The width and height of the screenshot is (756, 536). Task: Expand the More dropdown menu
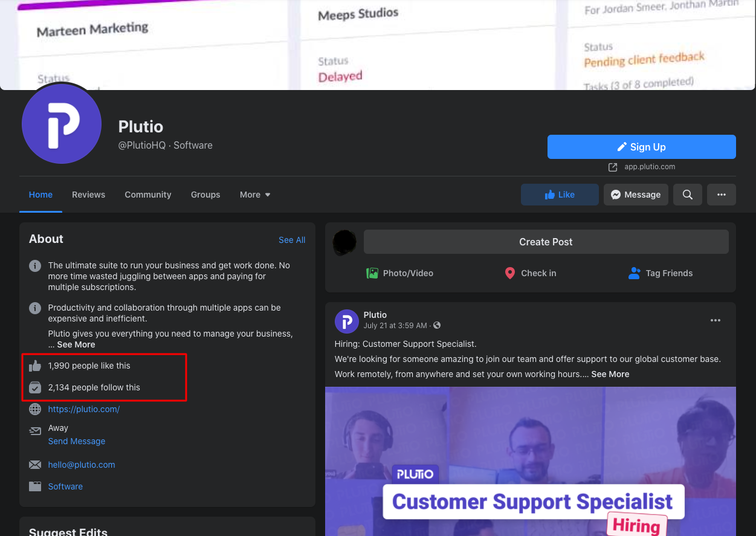point(255,195)
